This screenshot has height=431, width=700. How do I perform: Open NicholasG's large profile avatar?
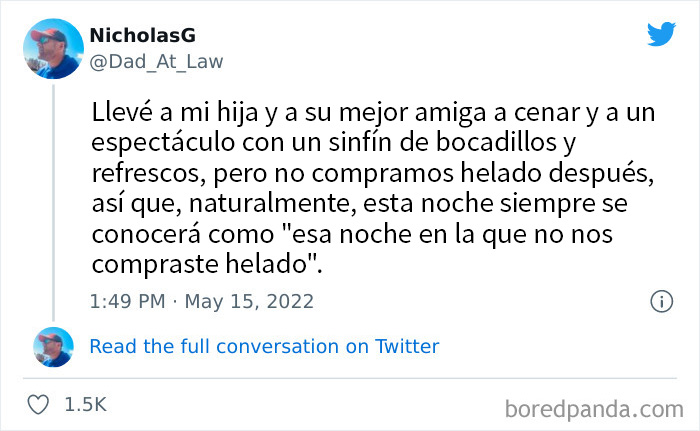pos(54,49)
